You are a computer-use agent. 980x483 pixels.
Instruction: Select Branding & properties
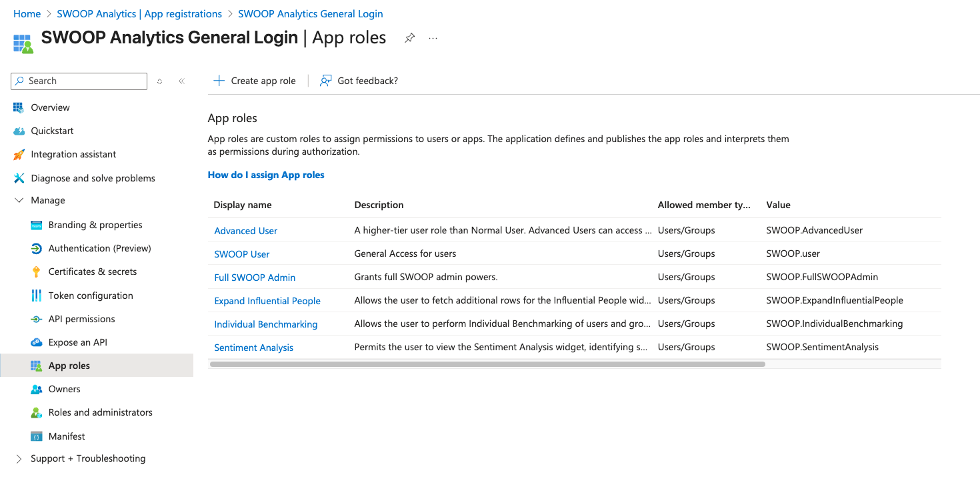point(97,225)
